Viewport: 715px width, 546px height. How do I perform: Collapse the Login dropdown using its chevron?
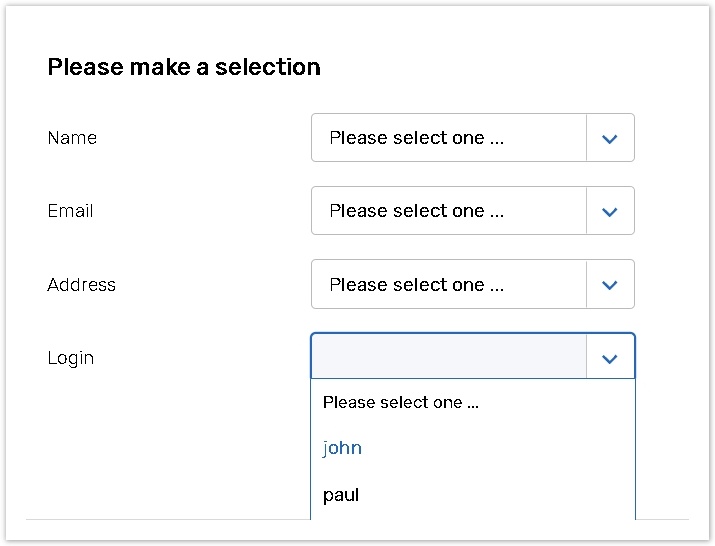610,358
